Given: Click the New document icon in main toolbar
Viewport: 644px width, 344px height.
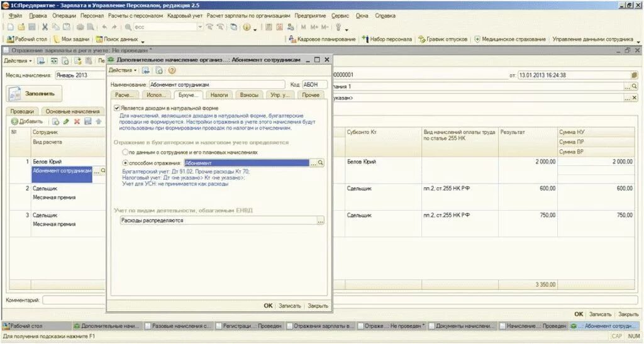Looking at the screenshot, I should pos(11,27).
